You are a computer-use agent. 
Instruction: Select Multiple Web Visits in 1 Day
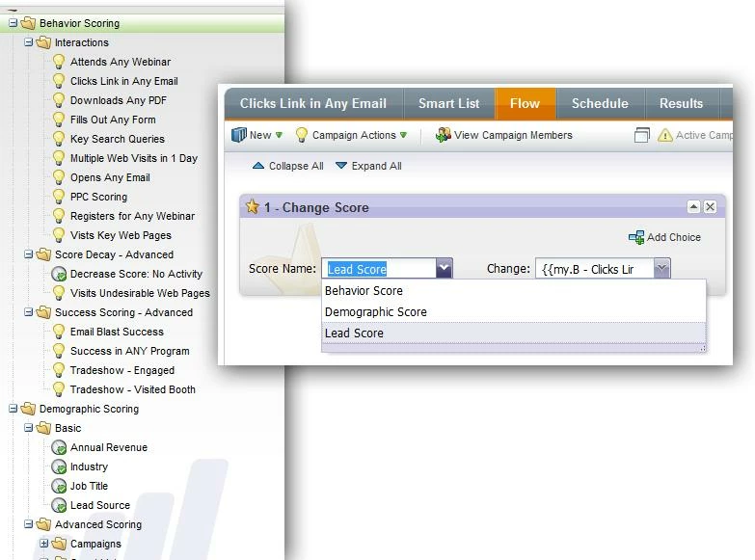[134, 158]
